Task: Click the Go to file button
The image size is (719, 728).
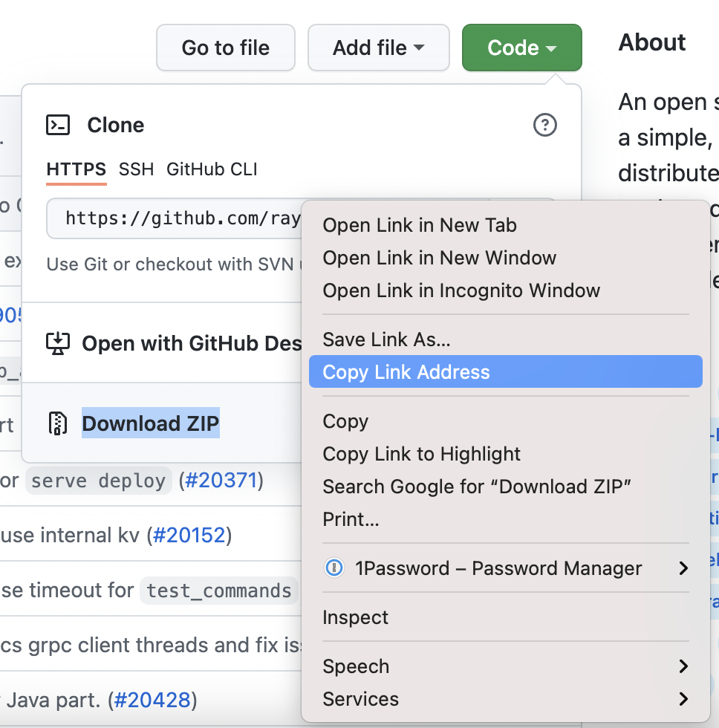Action: (x=225, y=48)
